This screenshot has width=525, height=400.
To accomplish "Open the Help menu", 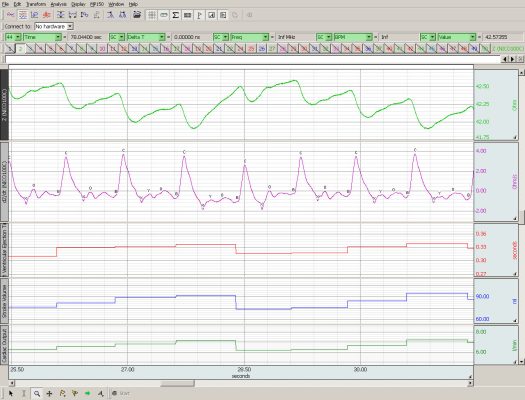I will 133,4.
